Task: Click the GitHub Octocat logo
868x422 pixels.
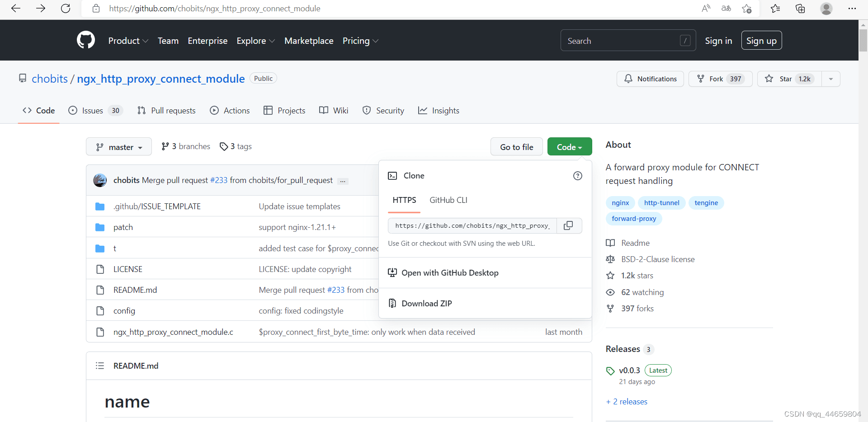Action: (86, 40)
